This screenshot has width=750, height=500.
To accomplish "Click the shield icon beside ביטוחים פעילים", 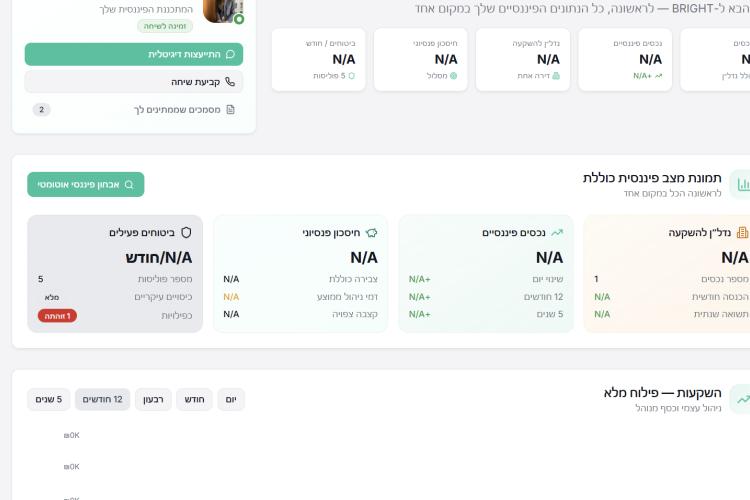I will pyautogui.click(x=185, y=232).
